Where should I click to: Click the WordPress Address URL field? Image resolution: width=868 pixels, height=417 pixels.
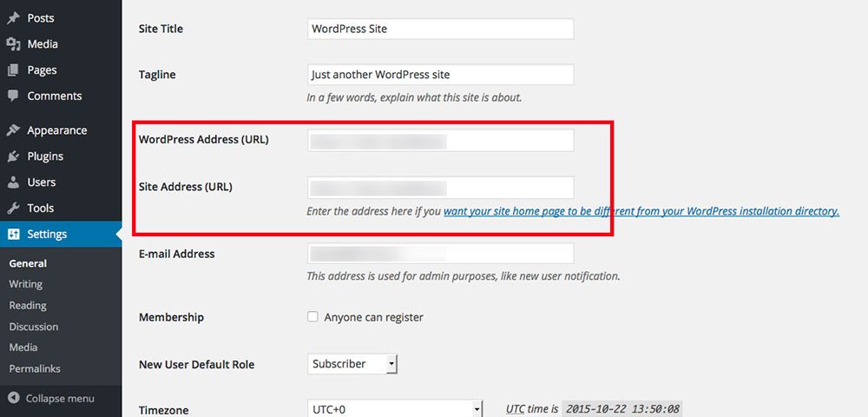click(441, 141)
